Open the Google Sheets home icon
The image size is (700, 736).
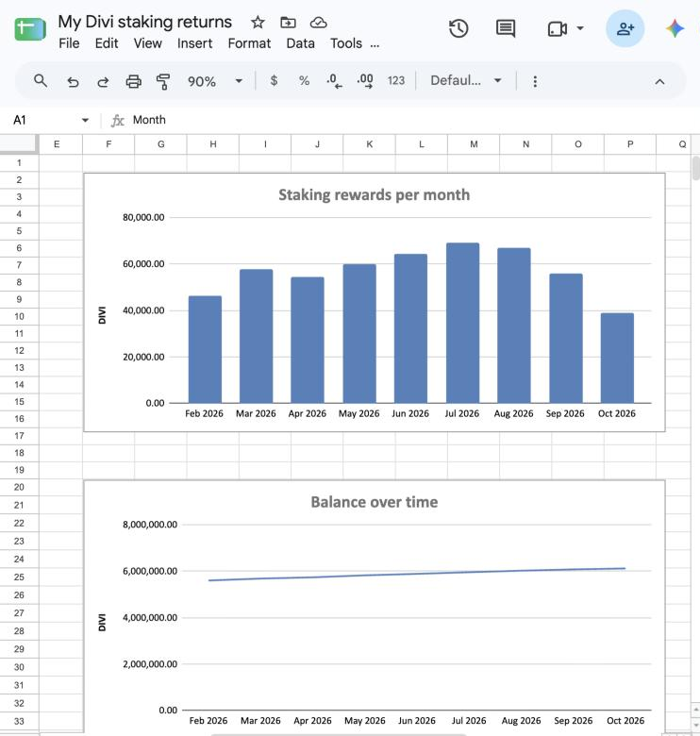[x=30, y=29]
